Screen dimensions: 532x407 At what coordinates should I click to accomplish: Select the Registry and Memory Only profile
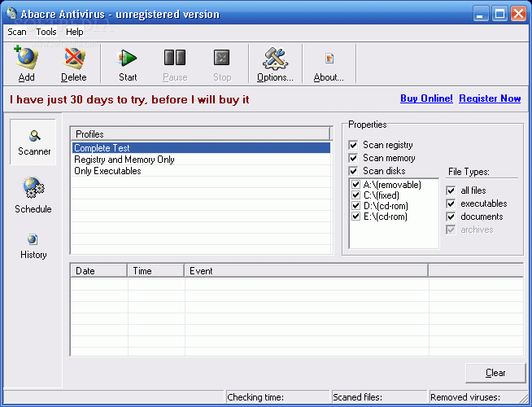tap(201, 160)
